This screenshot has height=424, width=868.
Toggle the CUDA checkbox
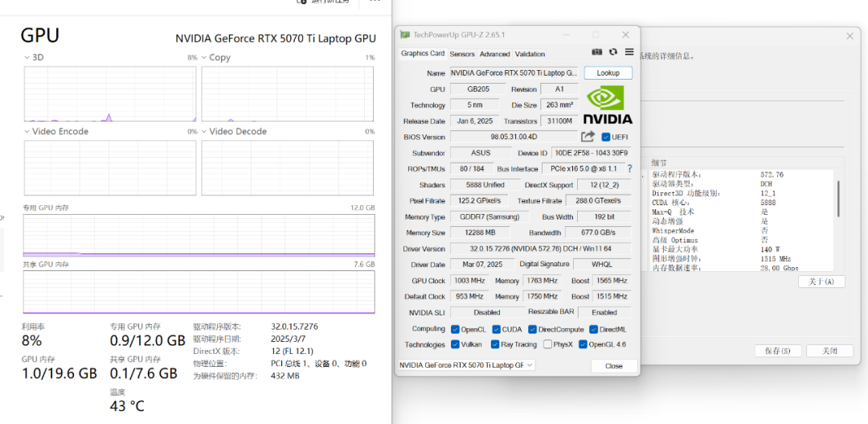coord(497,329)
